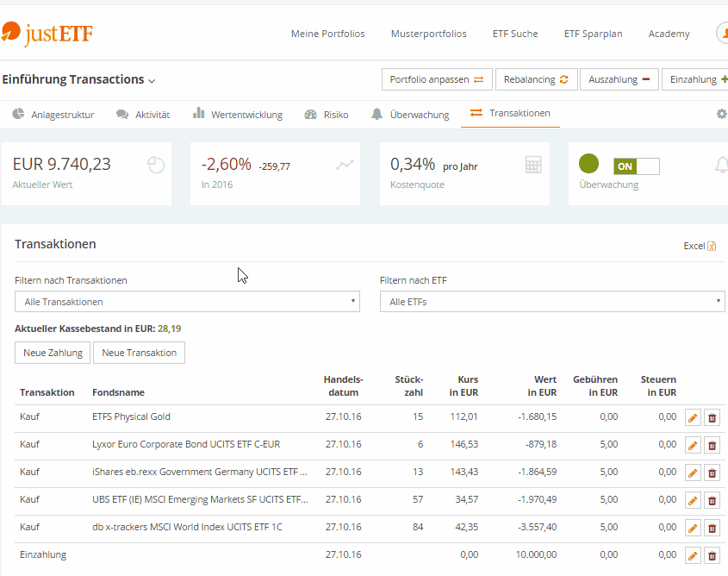Open settings gear icon beside tabs

(721, 114)
